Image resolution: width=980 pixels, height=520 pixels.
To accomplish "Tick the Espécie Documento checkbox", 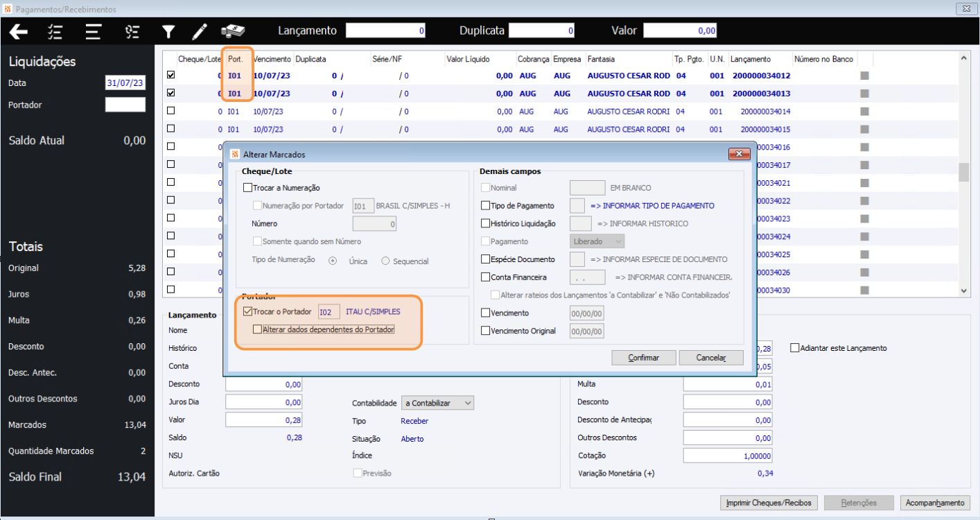I will point(485,259).
